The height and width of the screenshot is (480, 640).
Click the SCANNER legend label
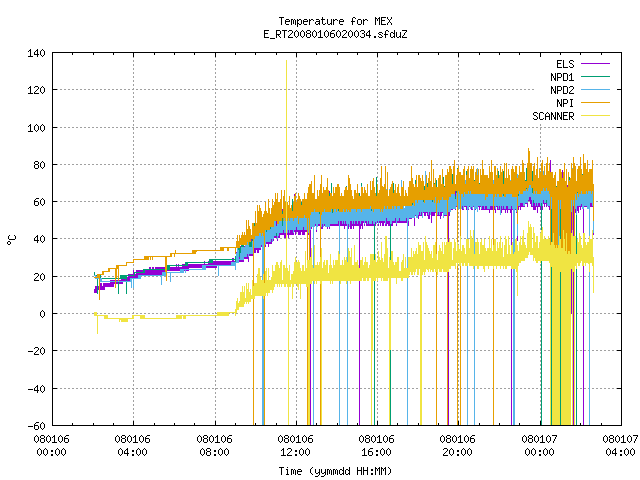coord(553,116)
